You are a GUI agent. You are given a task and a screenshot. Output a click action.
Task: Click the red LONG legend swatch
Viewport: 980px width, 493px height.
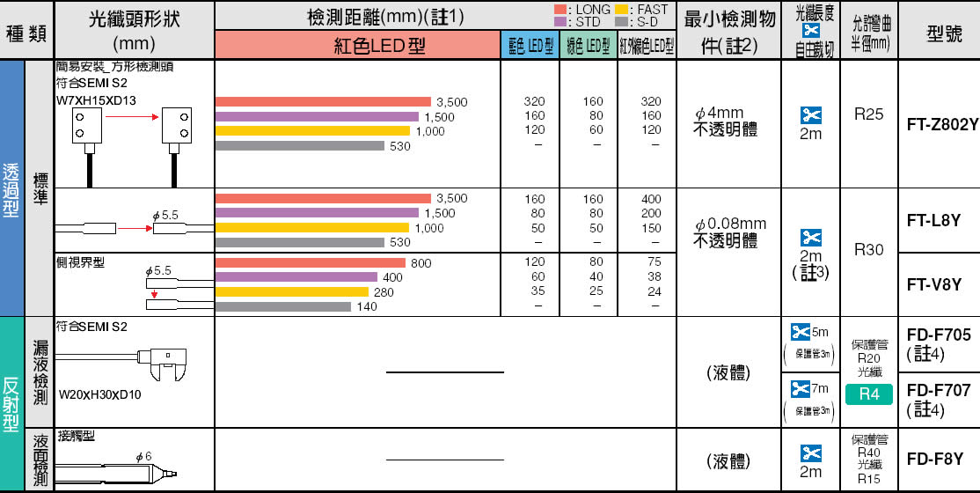pos(560,10)
